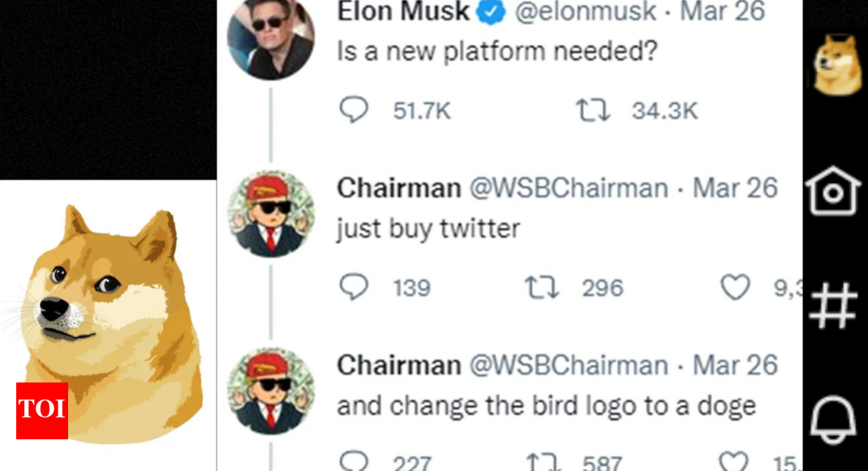The height and width of the screenshot is (471, 868).
Task: Click the Chairman display name
Action: 397,188
